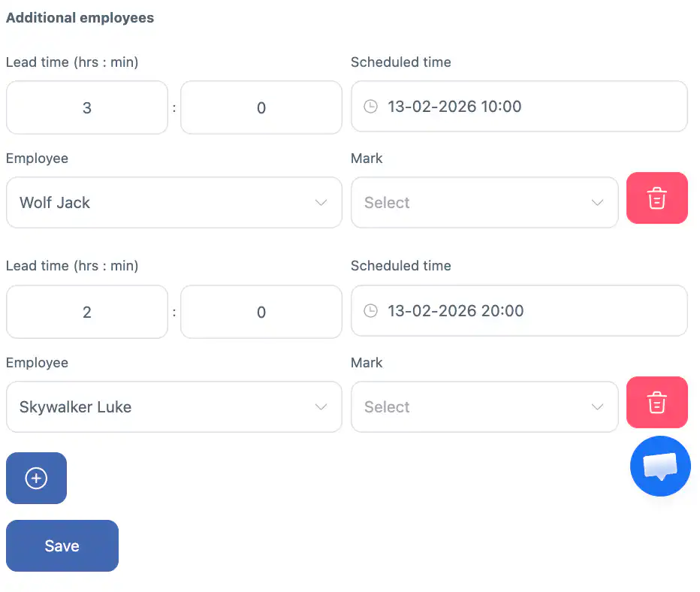Focus the lead time hours field showing 2
Image resolution: width=700 pixels, height=592 pixels.
(x=87, y=313)
